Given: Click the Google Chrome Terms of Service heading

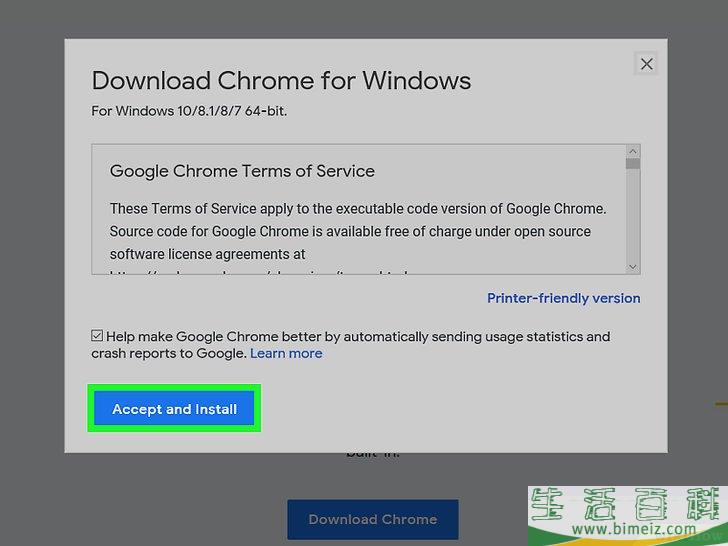Looking at the screenshot, I should click(x=242, y=171).
